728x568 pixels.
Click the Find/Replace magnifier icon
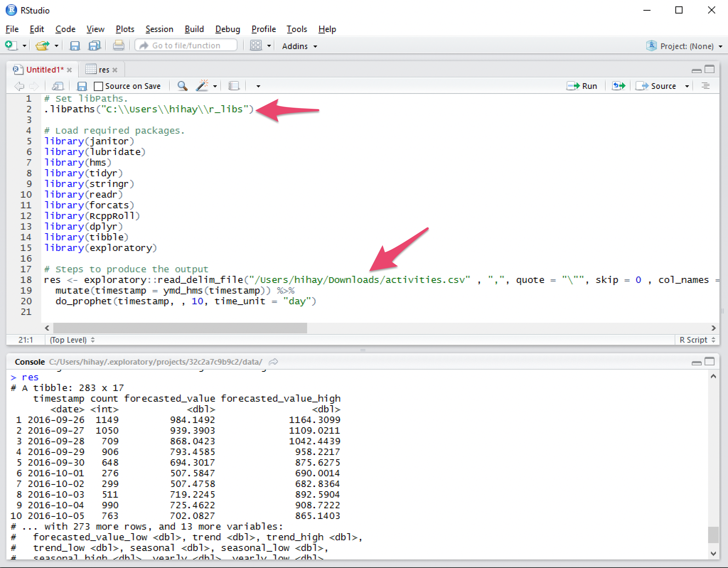[182, 86]
